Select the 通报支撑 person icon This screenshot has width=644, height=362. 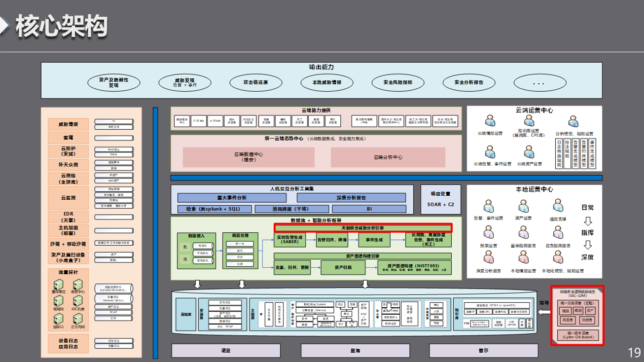click(x=558, y=206)
